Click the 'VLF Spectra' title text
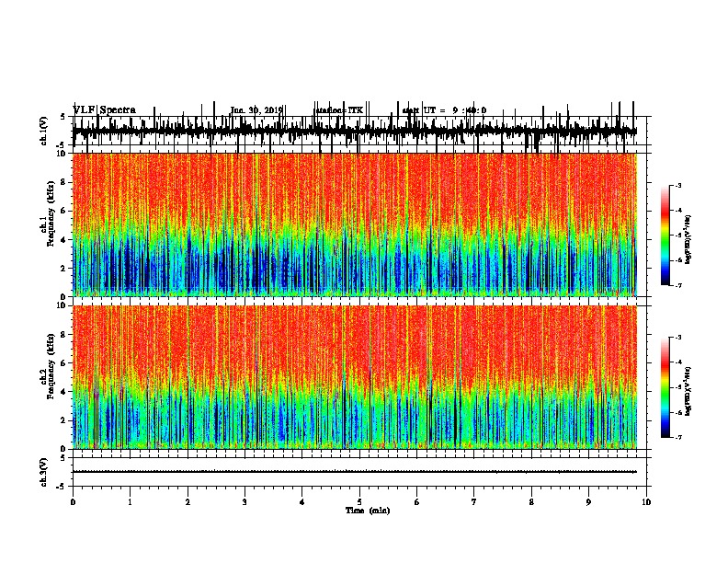 coord(105,110)
